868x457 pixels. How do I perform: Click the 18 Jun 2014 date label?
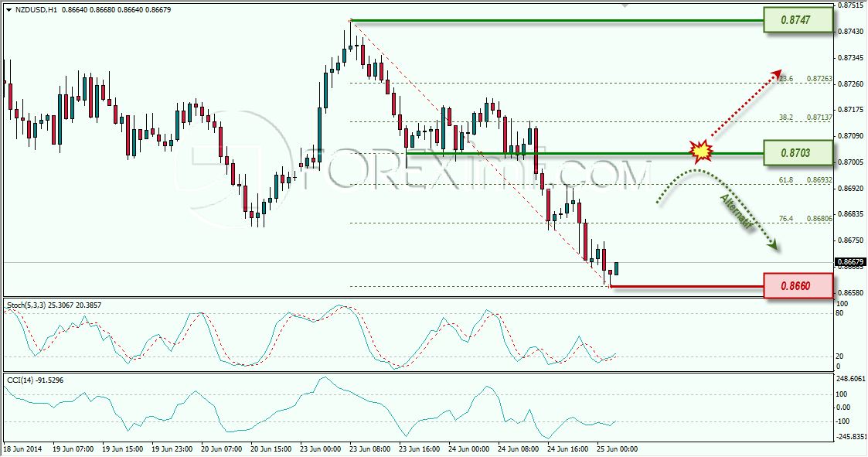(x=22, y=449)
